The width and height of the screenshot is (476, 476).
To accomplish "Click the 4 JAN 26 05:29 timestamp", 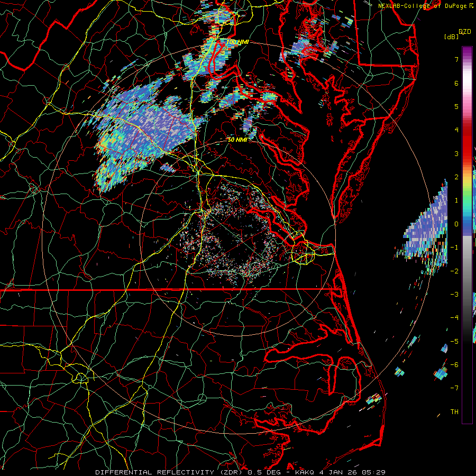I will (352, 472).
